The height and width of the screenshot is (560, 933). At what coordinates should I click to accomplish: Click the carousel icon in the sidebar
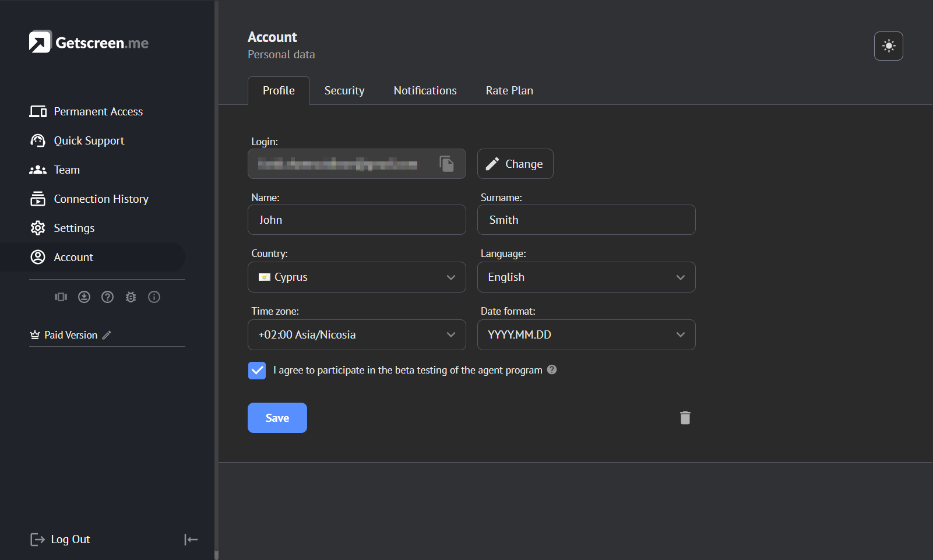click(x=61, y=297)
